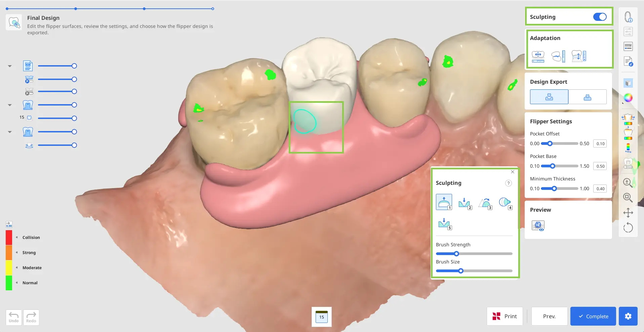Close the Sculpting tool panel

click(513, 172)
